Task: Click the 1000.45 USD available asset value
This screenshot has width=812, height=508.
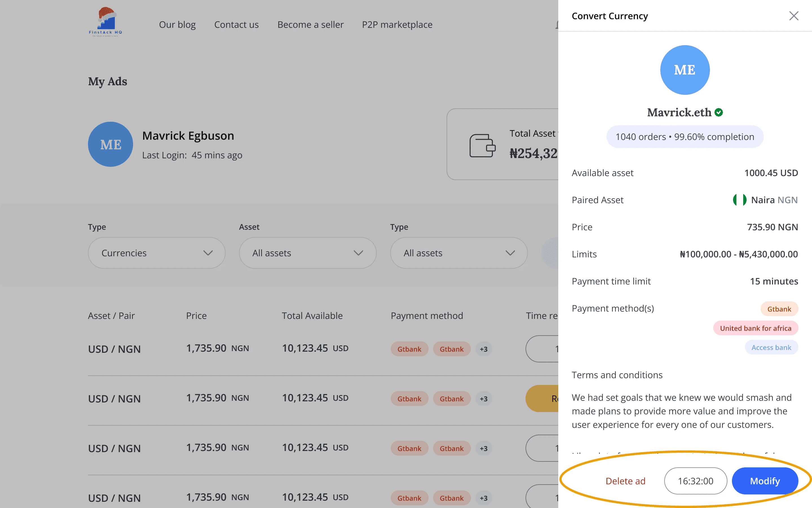Action: click(x=771, y=173)
